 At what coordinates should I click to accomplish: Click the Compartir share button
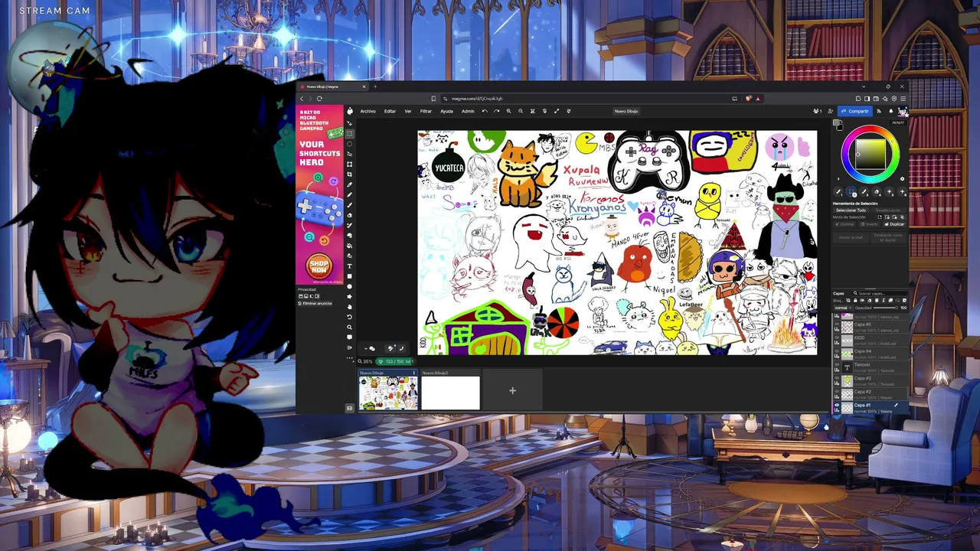click(854, 112)
